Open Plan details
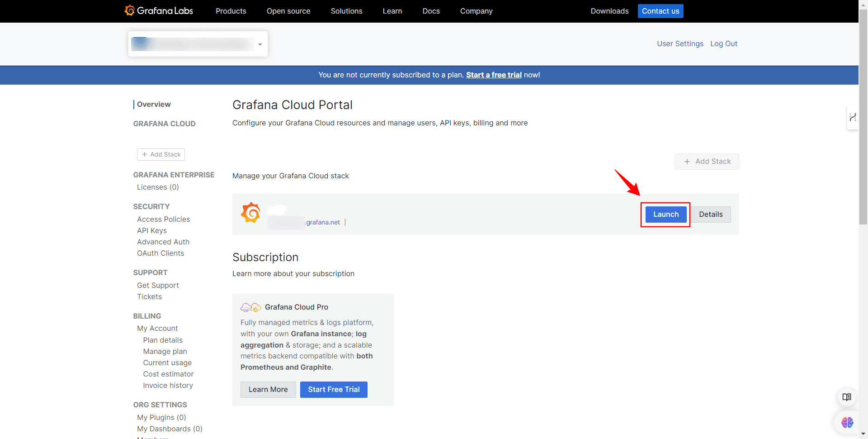Screen dimensions: 868x439 pyautogui.click(x=163, y=340)
